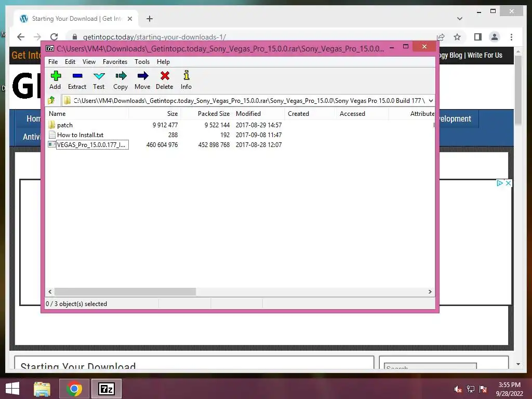Open the Tools menu in 7-Zip

[x=142, y=62]
